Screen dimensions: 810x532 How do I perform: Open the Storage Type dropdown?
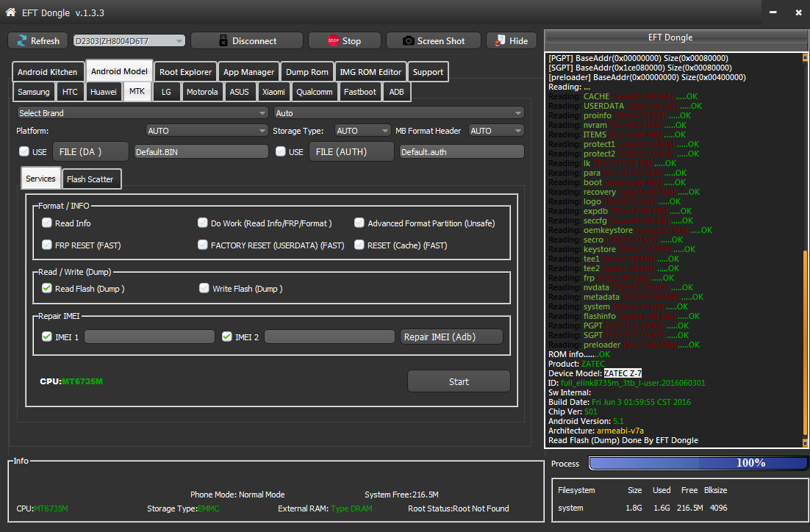pos(362,131)
